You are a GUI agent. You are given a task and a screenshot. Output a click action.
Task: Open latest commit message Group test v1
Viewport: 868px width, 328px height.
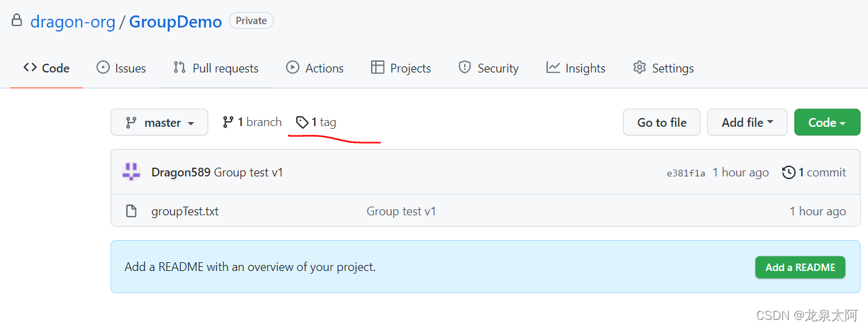point(249,172)
